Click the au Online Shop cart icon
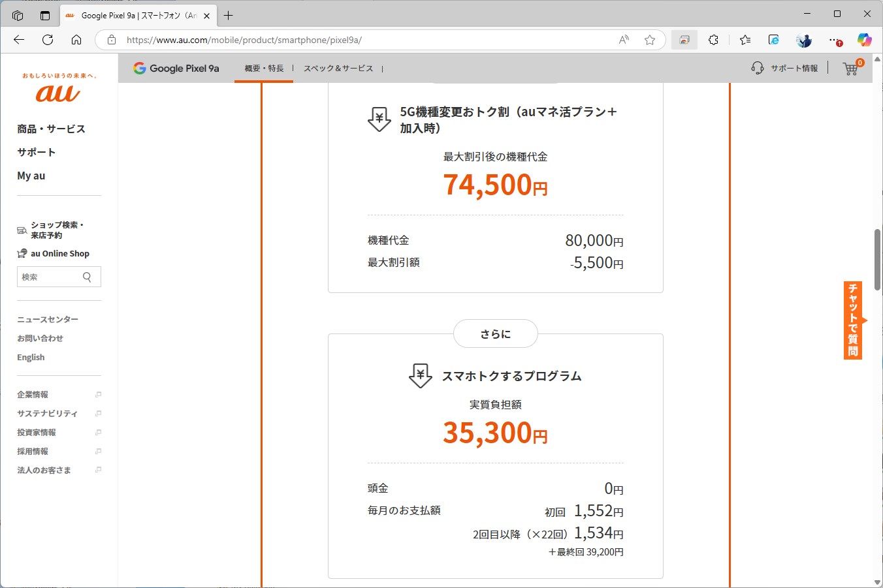This screenshot has width=883, height=588. pyautogui.click(x=22, y=253)
